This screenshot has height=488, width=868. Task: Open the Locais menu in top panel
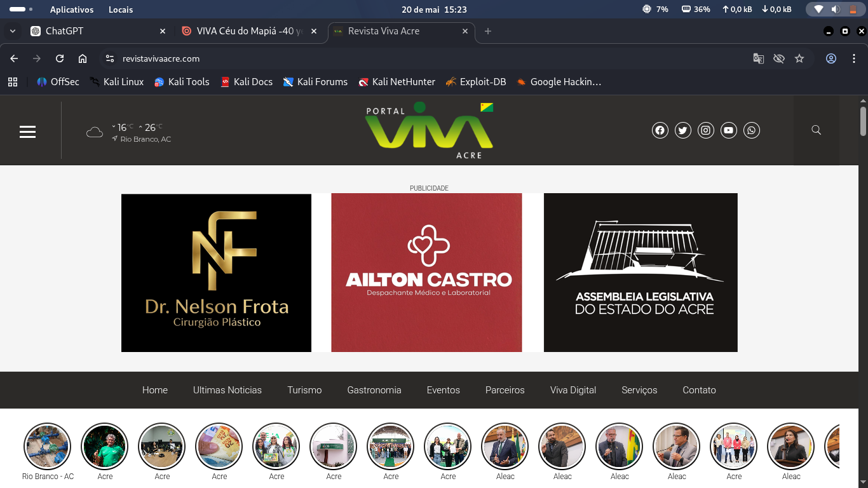point(121,10)
